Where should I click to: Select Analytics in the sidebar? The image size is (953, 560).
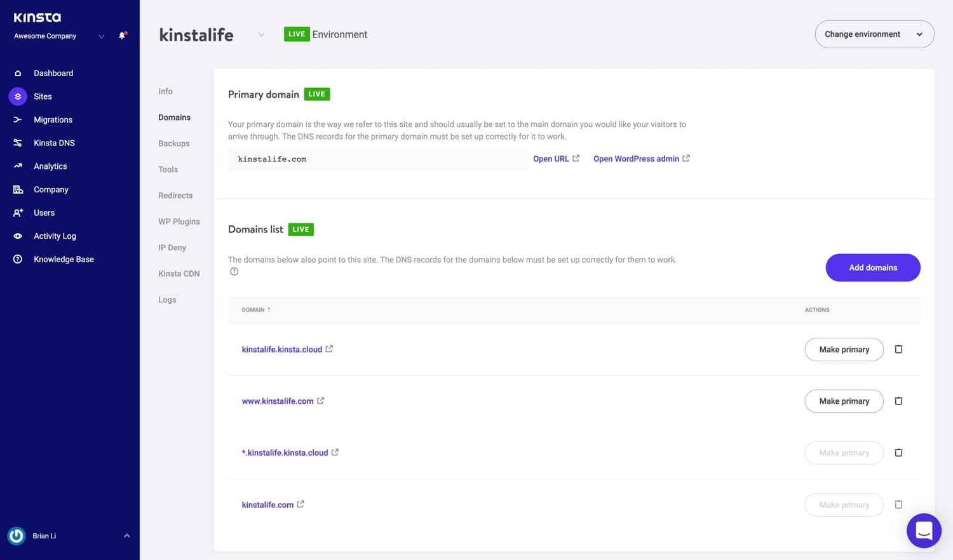click(50, 166)
